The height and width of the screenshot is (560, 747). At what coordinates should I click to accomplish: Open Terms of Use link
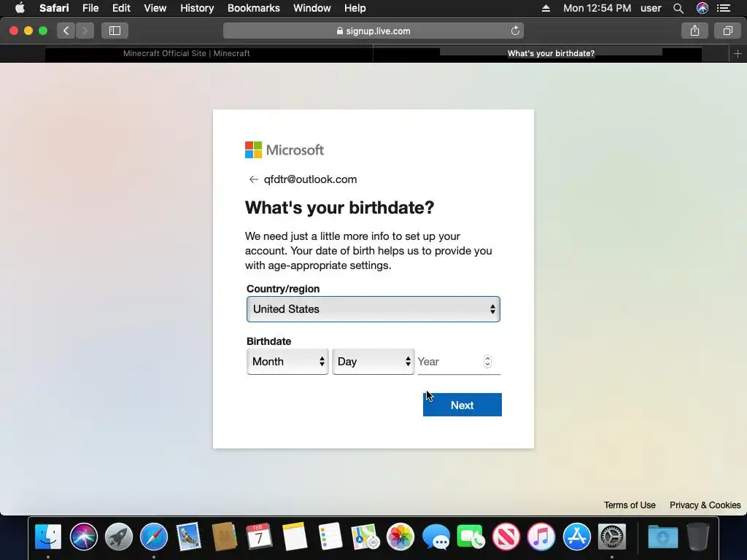(x=630, y=505)
